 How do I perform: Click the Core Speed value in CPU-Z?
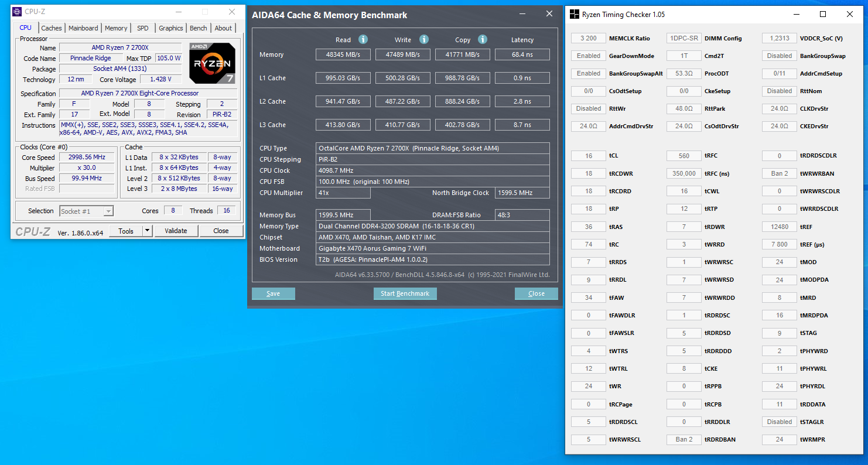tap(87, 158)
